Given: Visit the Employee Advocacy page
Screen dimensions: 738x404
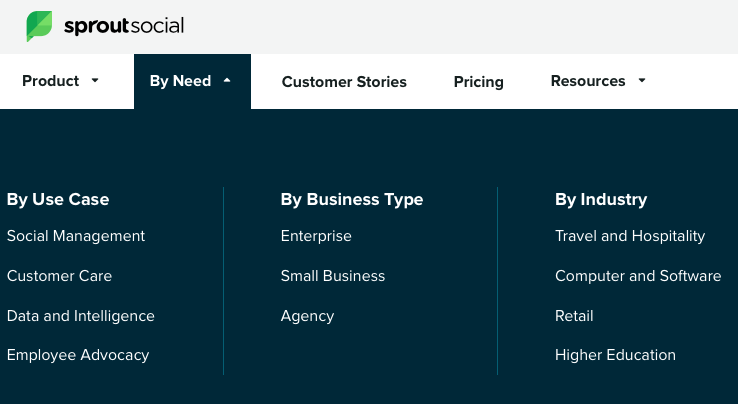Looking at the screenshot, I should coord(78,355).
